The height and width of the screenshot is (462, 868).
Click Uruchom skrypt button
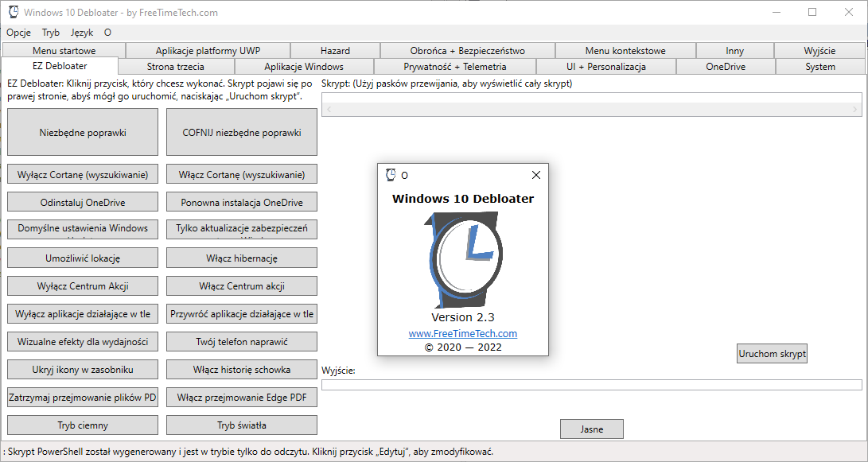[773, 354]
